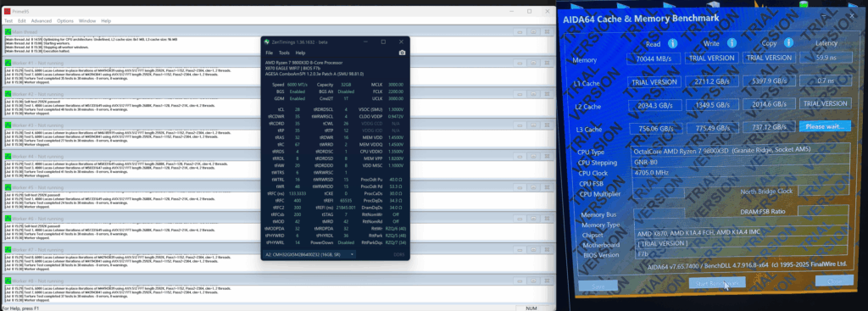Click the green Worker #1 window icon
Viewport: 868px width, 311px height.
click(8, 63)
